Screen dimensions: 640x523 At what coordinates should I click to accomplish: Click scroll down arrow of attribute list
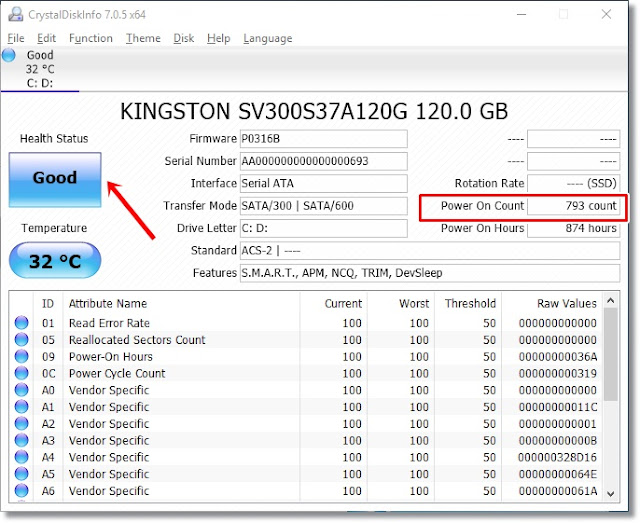(610, 493)
